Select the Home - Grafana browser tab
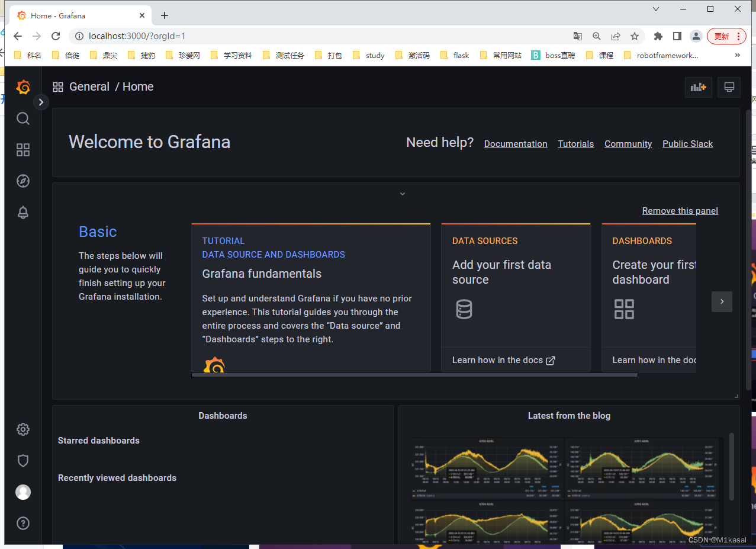This screenshot has height=549, width=756. 82,16
